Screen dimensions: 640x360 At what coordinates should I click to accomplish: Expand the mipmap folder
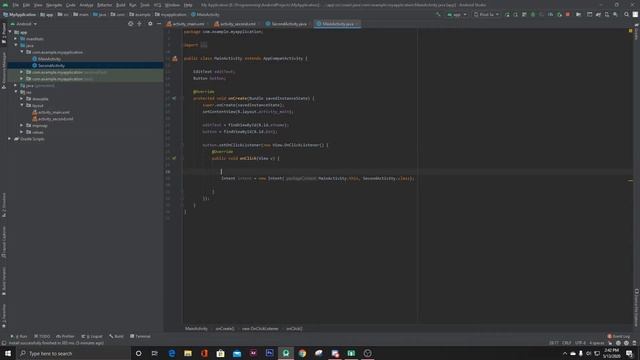22,125
